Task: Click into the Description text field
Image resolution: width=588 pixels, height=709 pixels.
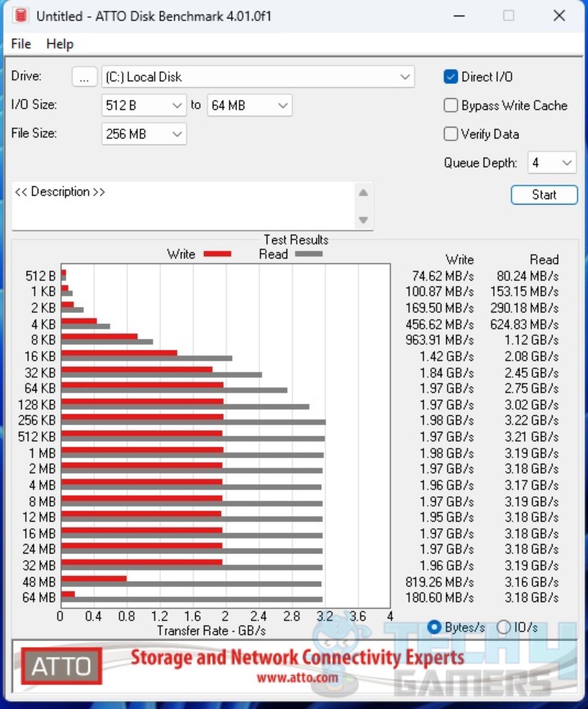Action: tap(183, 205)
